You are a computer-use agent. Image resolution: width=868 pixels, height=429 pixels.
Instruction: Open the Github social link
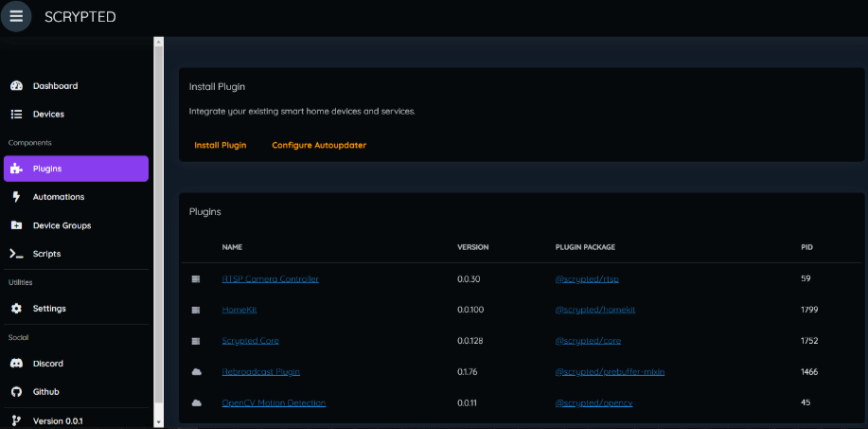point(76,392)
